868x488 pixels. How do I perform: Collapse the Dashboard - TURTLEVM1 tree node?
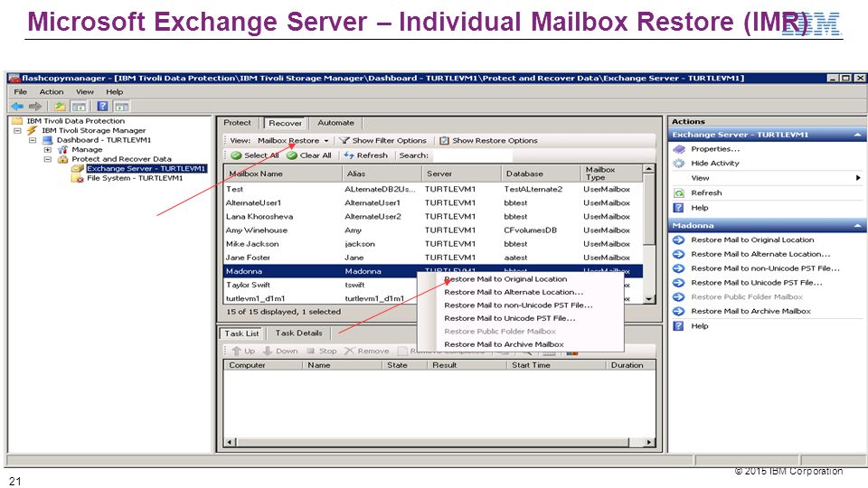[x=33, y=140]
